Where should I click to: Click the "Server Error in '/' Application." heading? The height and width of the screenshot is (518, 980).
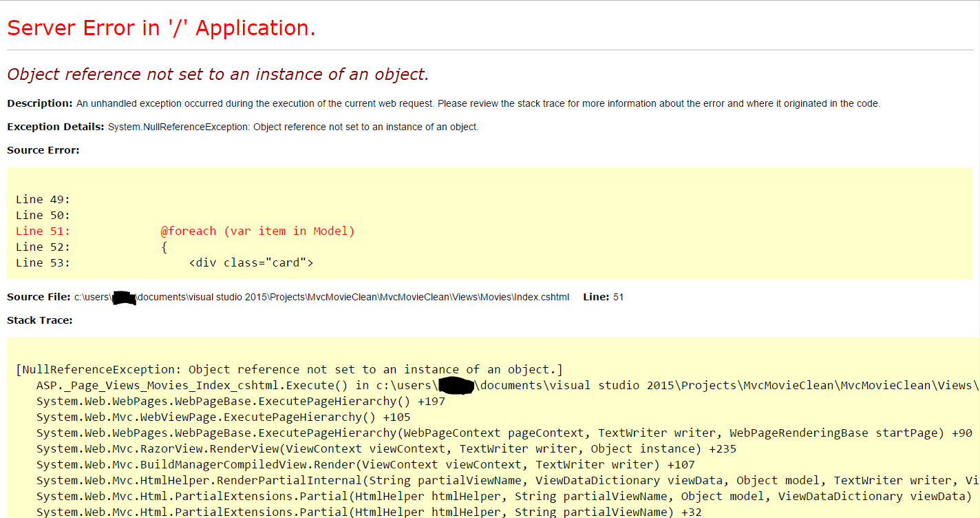[161, 28]
